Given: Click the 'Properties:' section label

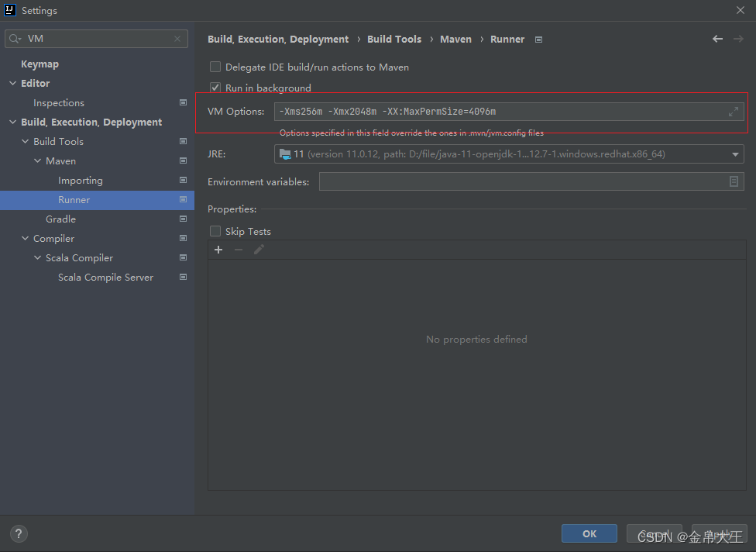Looking at the screenshot, I should [x=232, y=209].
